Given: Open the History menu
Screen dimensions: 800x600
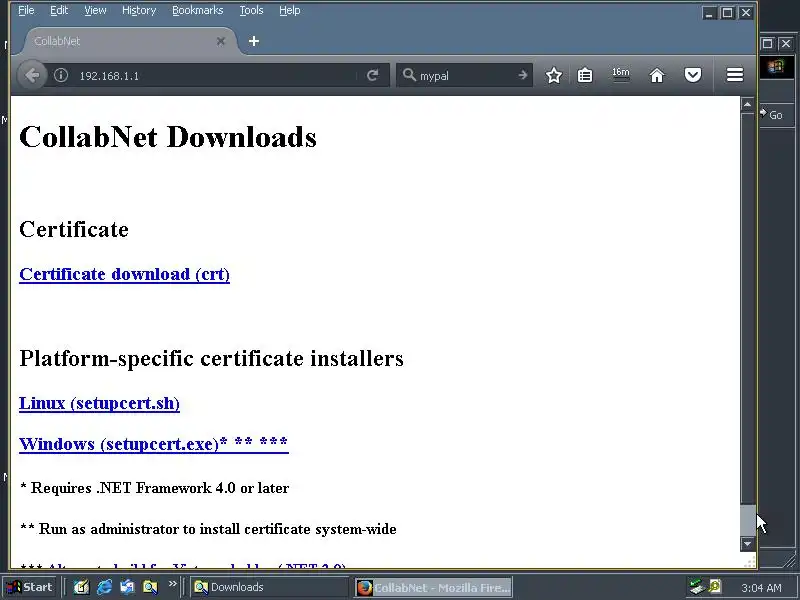Looking at the screenshot, I should pyautogui.click(x=139, y=10).
